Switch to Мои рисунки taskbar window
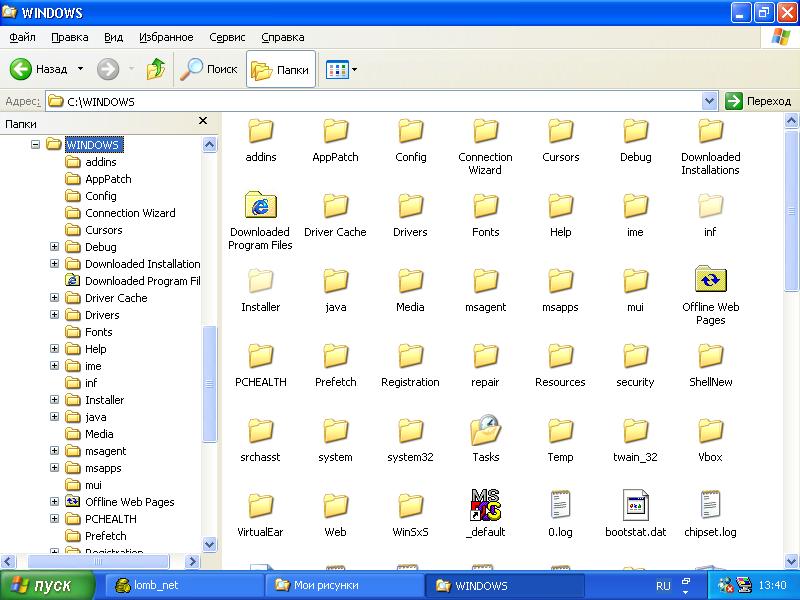Screen dimensions: 800x600 [x=344, y=585]
